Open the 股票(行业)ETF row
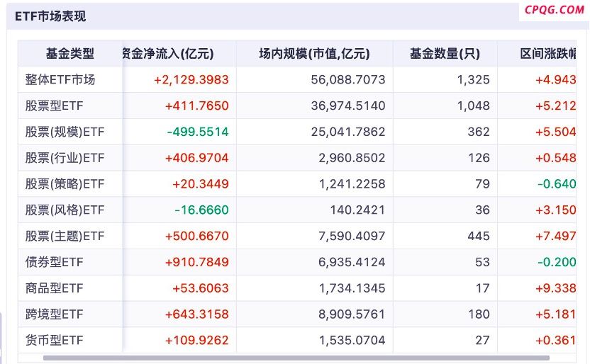 click(65, 158)
